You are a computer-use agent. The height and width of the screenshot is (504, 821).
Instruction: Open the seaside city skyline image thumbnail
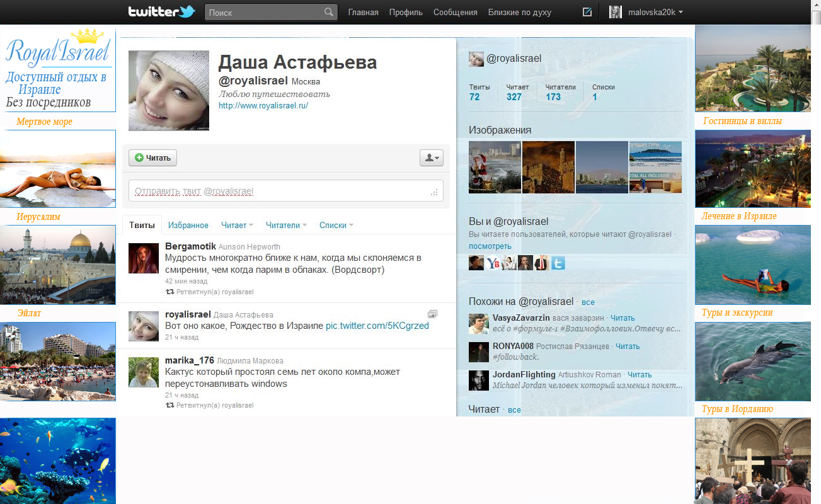pos(602,167)
